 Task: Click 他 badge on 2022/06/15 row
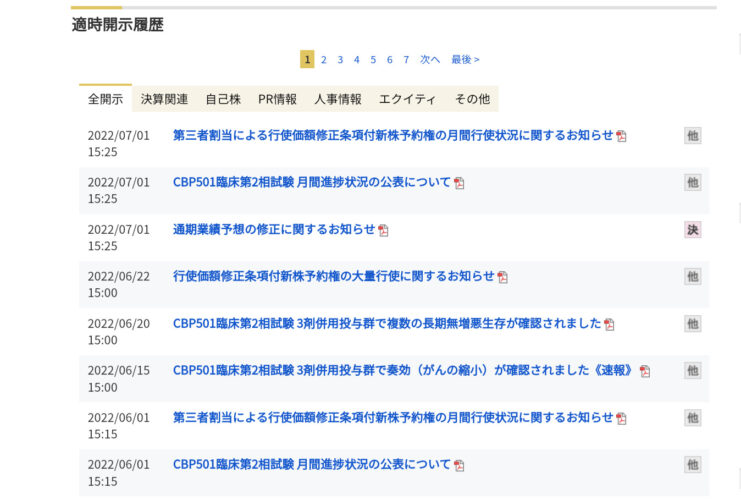[x=692, y=371]
